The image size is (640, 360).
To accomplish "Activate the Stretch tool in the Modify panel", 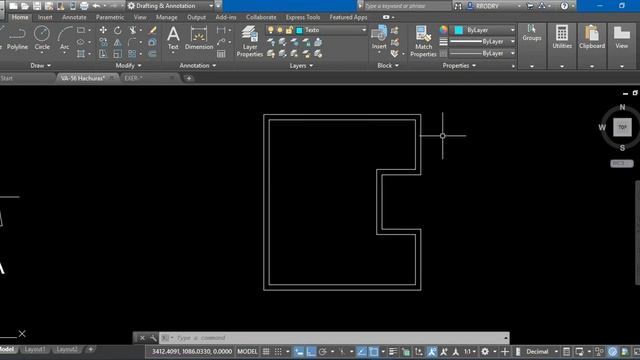I will pos(103,54).
